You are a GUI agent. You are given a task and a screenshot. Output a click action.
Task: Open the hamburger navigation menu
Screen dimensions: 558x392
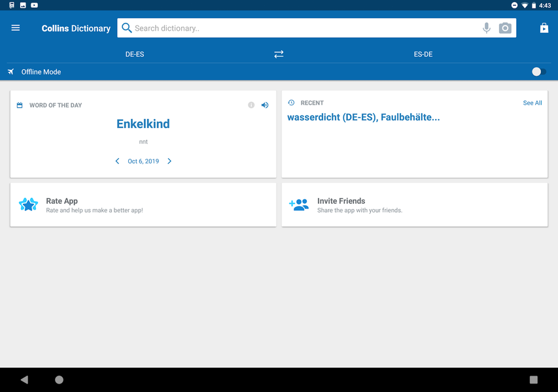coord(16,28)
